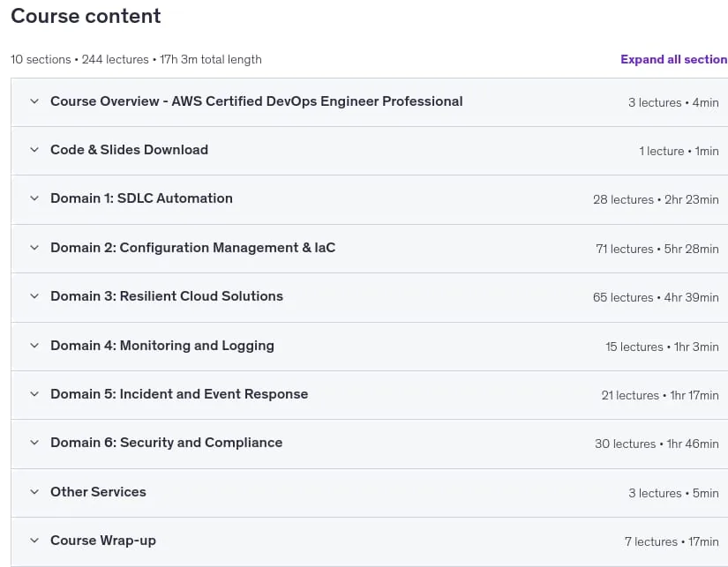Expand Course Overview section chevron

[34, 101]
